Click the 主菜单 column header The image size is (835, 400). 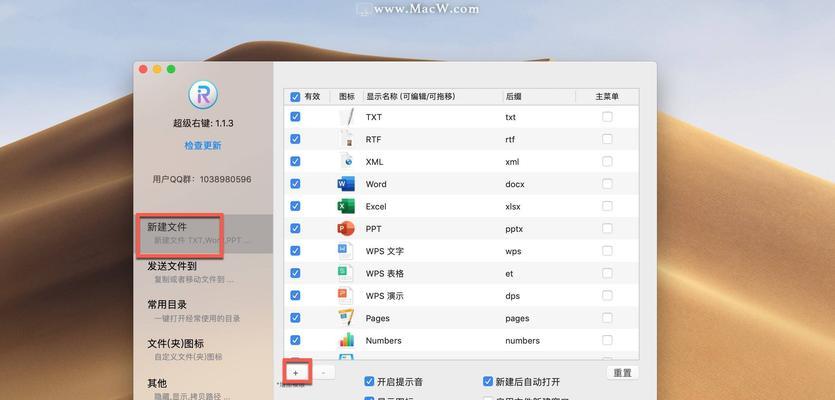607,97
